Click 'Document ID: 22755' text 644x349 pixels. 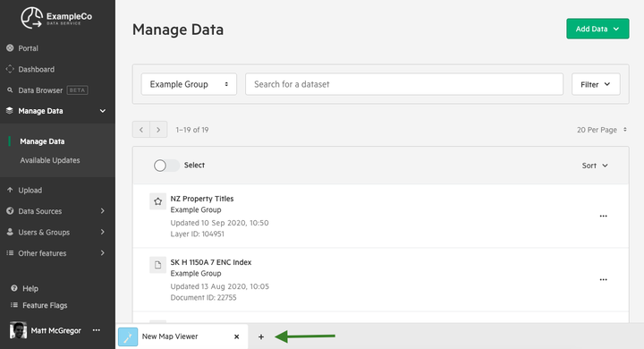[x=203, y=298]
